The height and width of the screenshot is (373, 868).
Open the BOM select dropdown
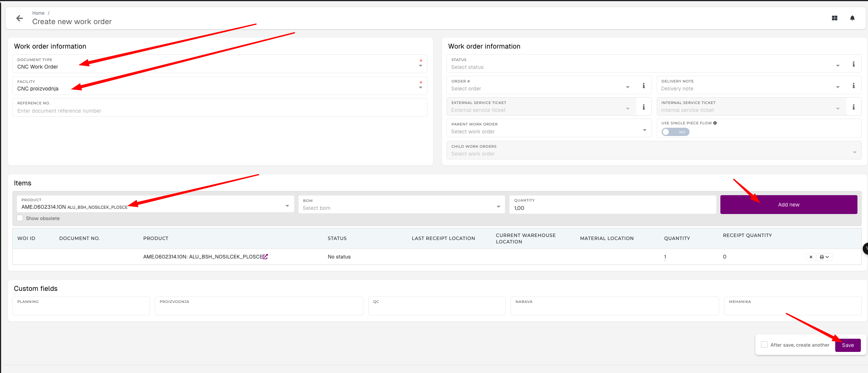point(402,204)
